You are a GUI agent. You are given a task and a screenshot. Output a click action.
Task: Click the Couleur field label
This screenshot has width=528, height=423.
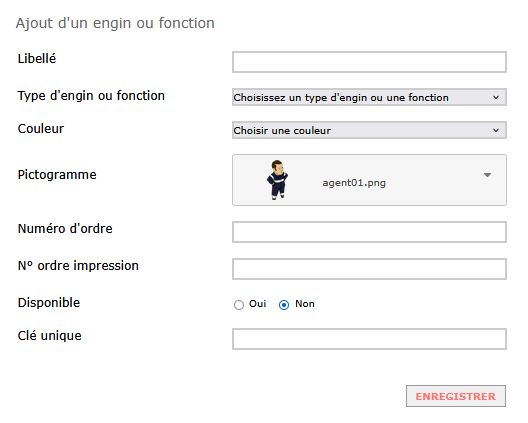click(x=41, y=128)
